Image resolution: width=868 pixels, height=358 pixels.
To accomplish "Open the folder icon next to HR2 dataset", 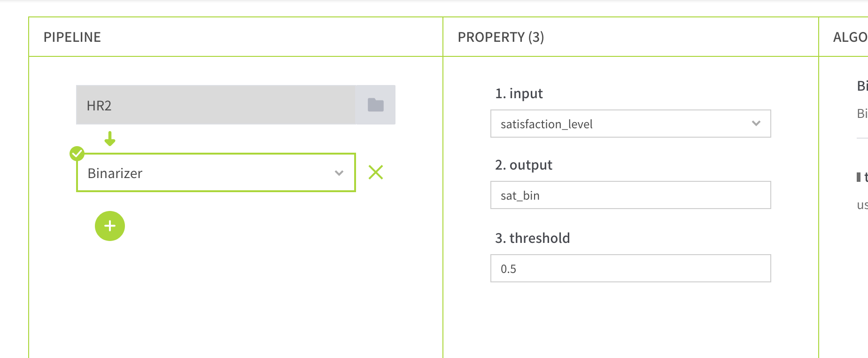I will click(x=375, y=105).
